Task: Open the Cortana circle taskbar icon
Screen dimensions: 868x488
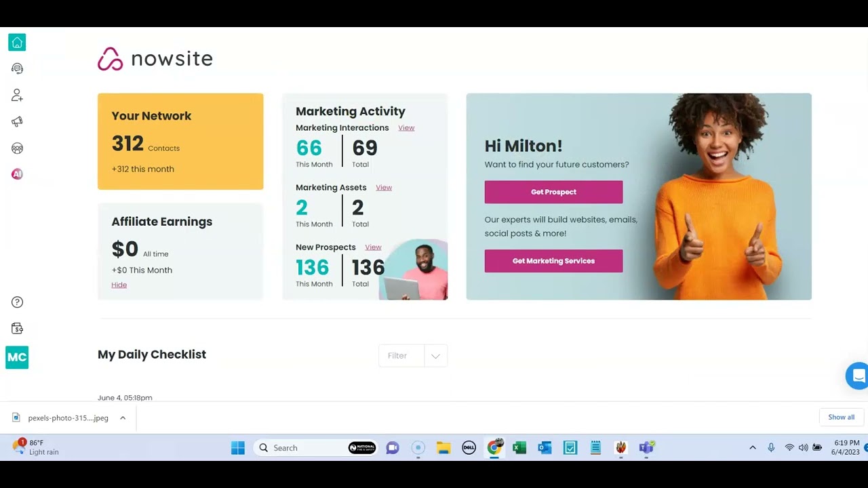Action: tap(418, 447)
